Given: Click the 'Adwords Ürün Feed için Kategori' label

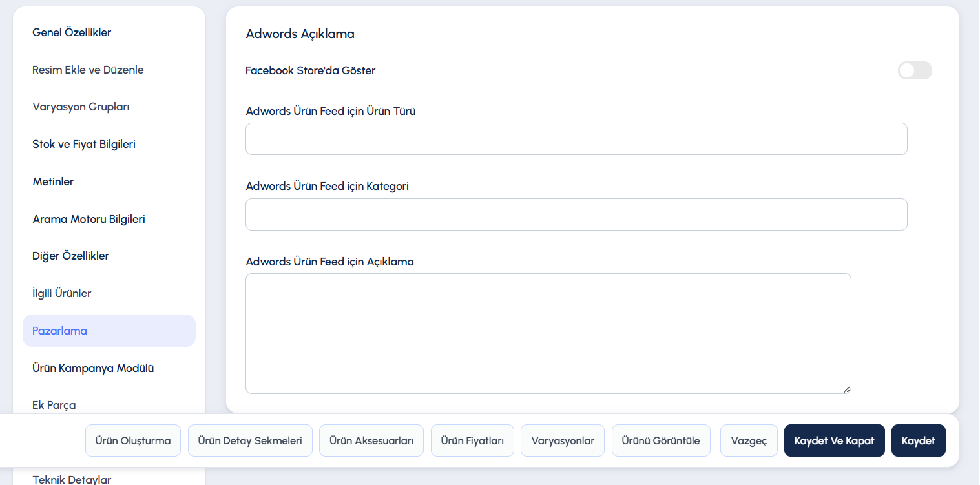Looking at the screenshot, I should pyautogui.click(x=327, y=186).
